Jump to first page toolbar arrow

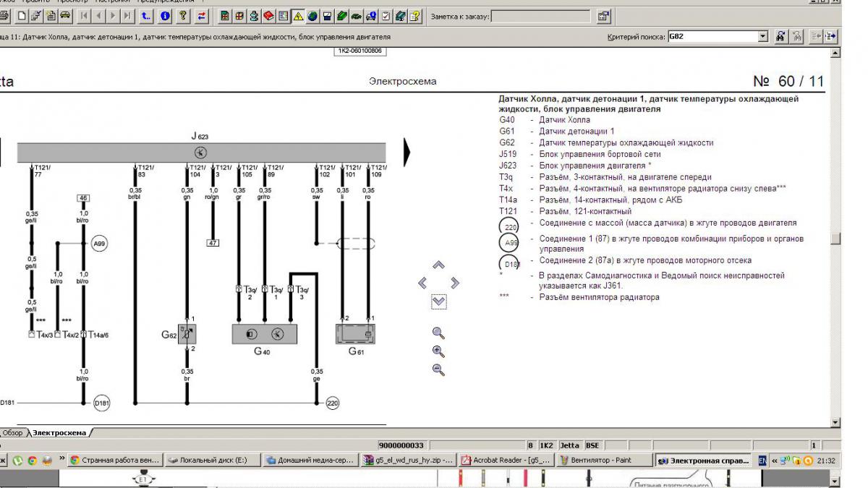point(84,15)
